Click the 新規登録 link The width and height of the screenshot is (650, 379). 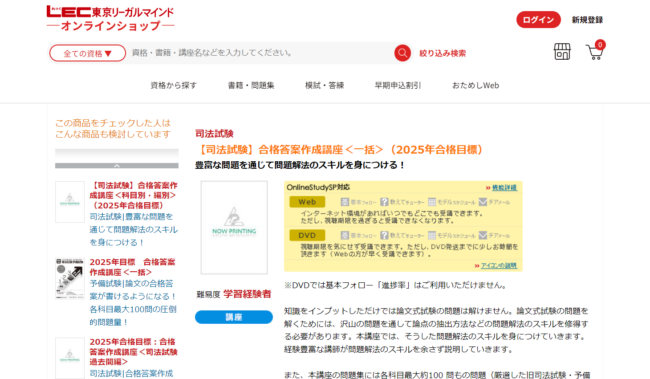587,20
